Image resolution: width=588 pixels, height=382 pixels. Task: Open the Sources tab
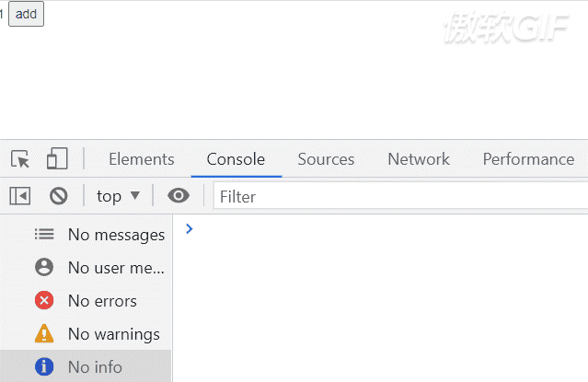point(326,159)
